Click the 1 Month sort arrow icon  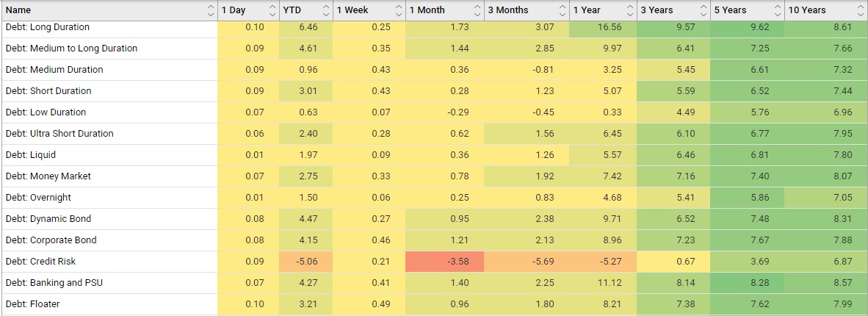tap(477, 10)
